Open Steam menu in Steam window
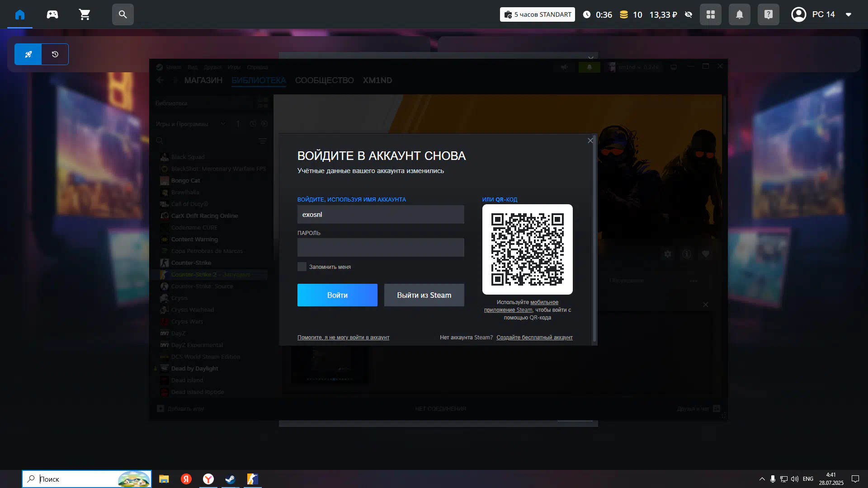This screenshot has width=868, height=488. point(173,67)
